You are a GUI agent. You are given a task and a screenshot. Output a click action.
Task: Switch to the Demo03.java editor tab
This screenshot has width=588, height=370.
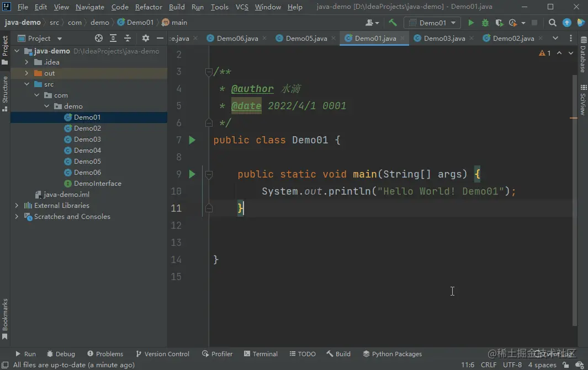coord(444,39)
